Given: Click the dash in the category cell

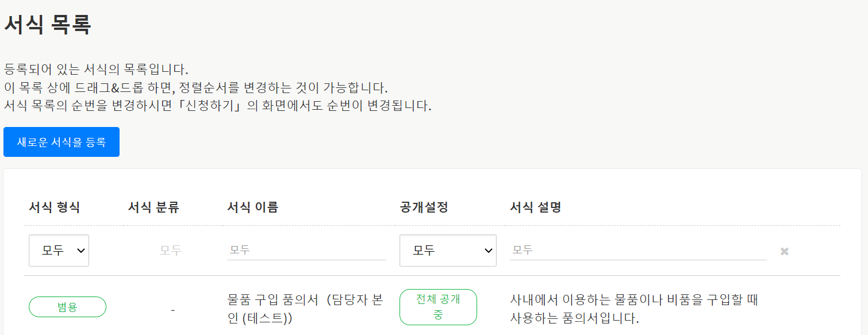Looking at the screenshot, I should coord(173,310).
